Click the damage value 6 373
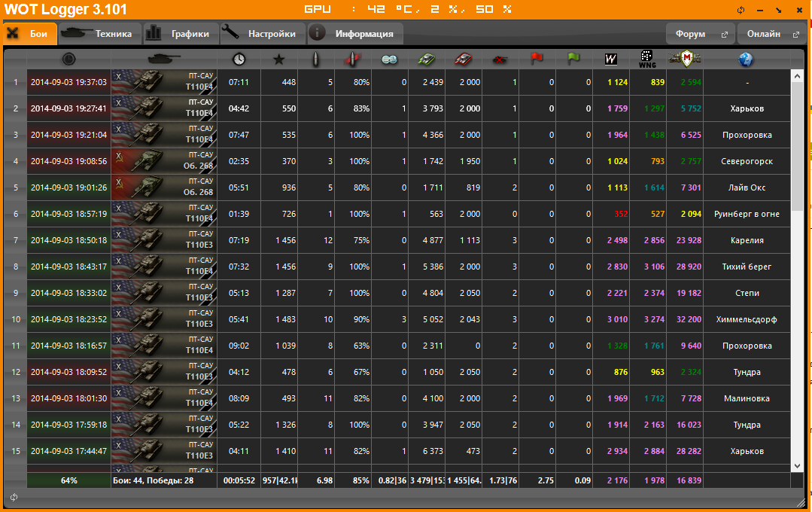This screenshot has width=812, height=512. coord(433,451)
